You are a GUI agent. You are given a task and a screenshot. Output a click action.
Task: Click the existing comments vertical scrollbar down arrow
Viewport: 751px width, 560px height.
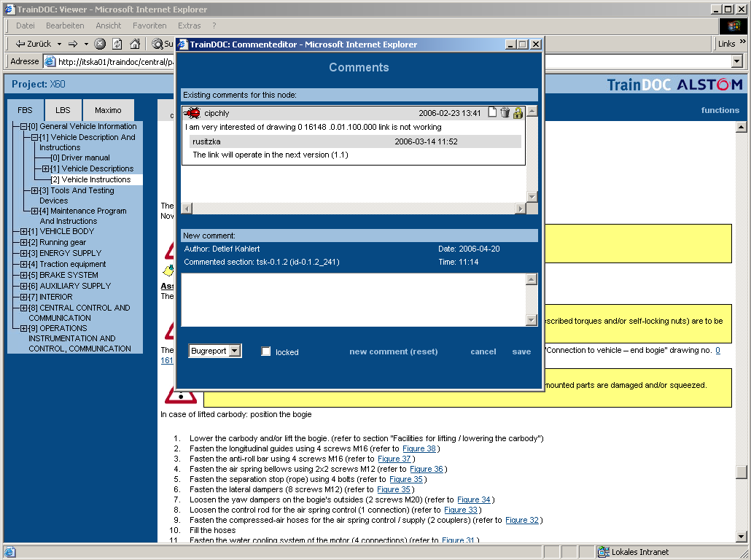click(532, 196)
